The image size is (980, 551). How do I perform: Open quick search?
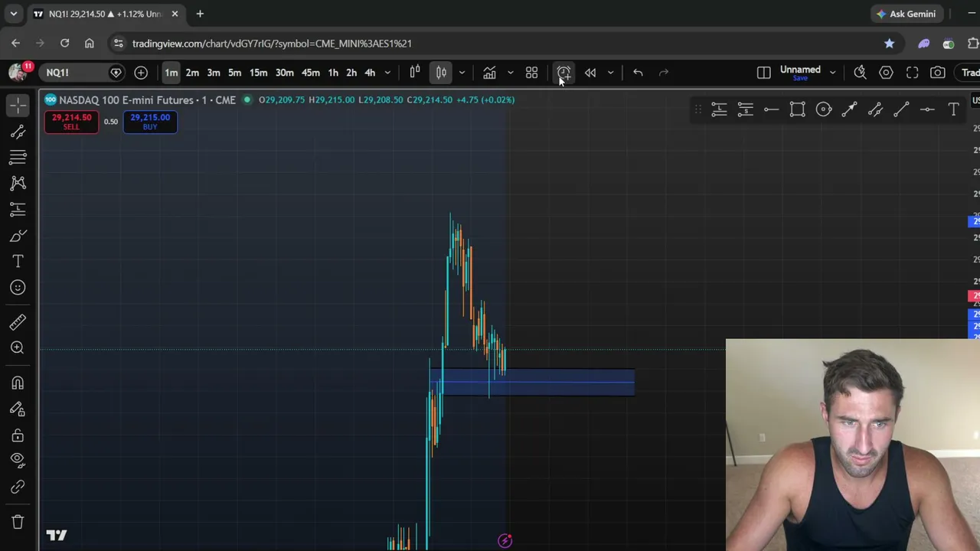pyautogui.click(x=860, y=73)
